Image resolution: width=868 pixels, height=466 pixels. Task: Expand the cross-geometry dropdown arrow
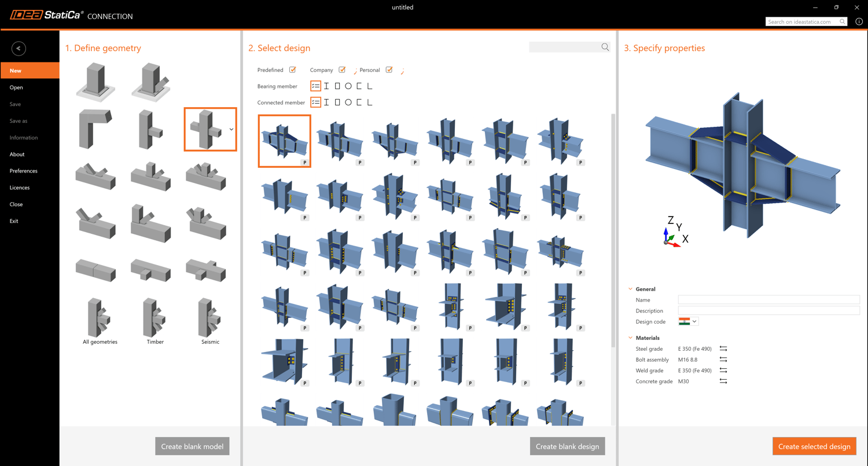(x=231, y=129)
